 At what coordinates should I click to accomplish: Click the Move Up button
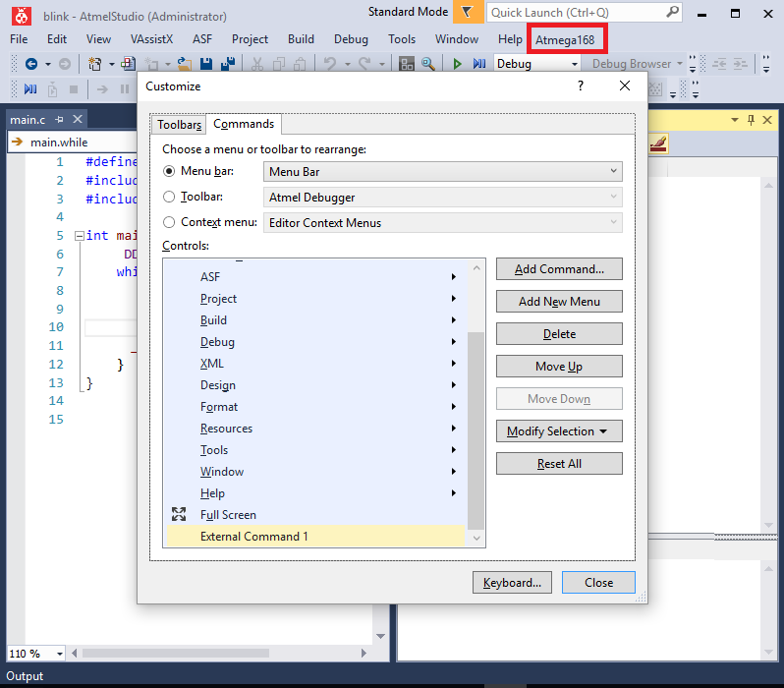point(559,367)
